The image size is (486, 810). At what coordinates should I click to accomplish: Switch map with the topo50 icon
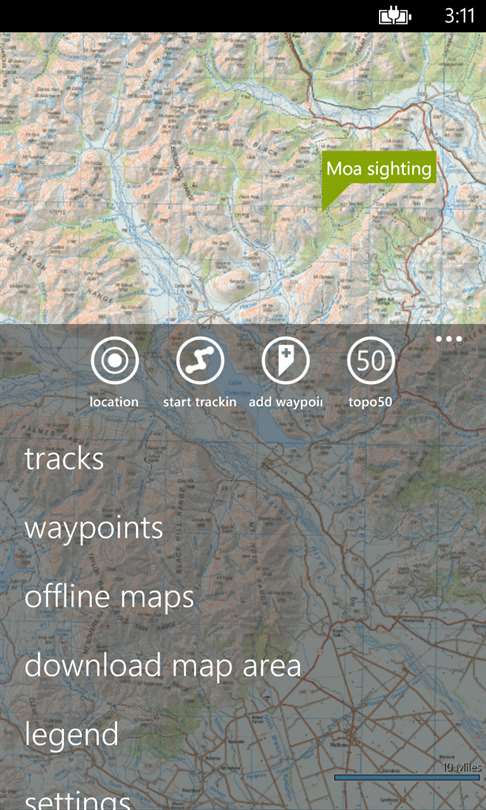pos(371,361)
